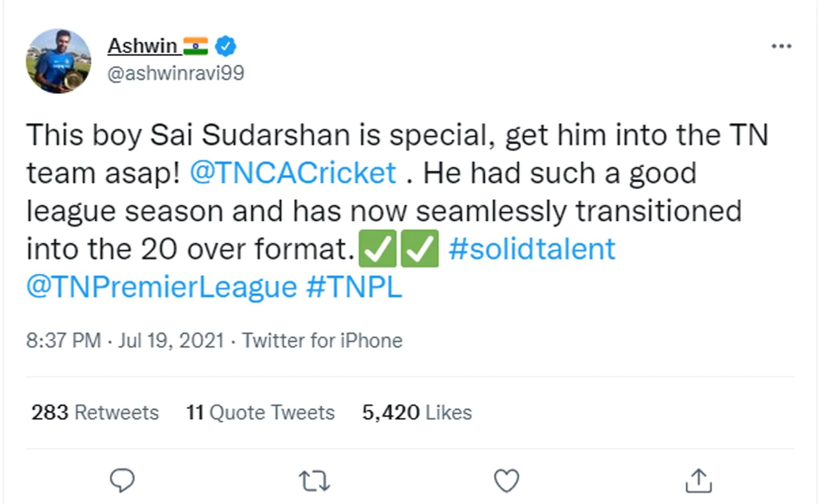Click the #TNPL hashtag
This screenshot has width=821, height=504.
(x=354, y=287)
